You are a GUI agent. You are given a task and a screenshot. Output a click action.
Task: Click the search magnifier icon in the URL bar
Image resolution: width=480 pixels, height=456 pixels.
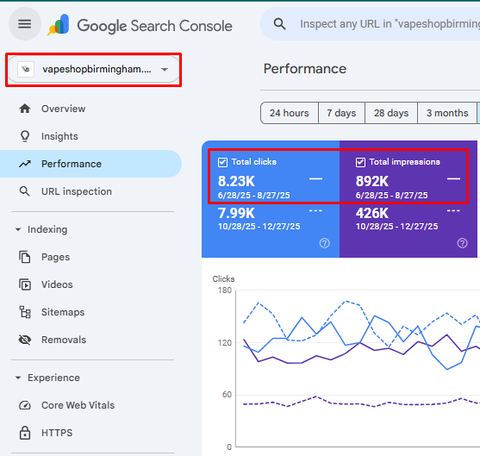(x=279, y=24)
